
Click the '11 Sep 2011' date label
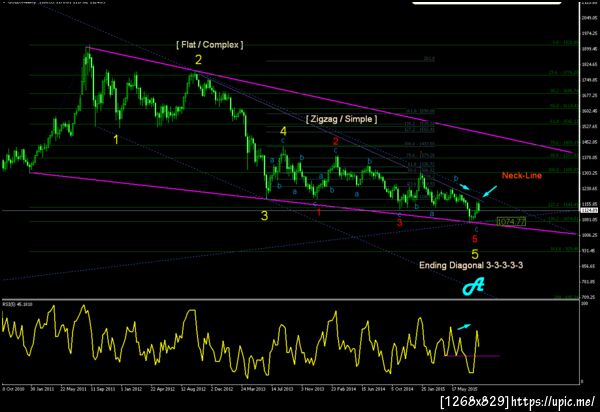pos(103,389)
